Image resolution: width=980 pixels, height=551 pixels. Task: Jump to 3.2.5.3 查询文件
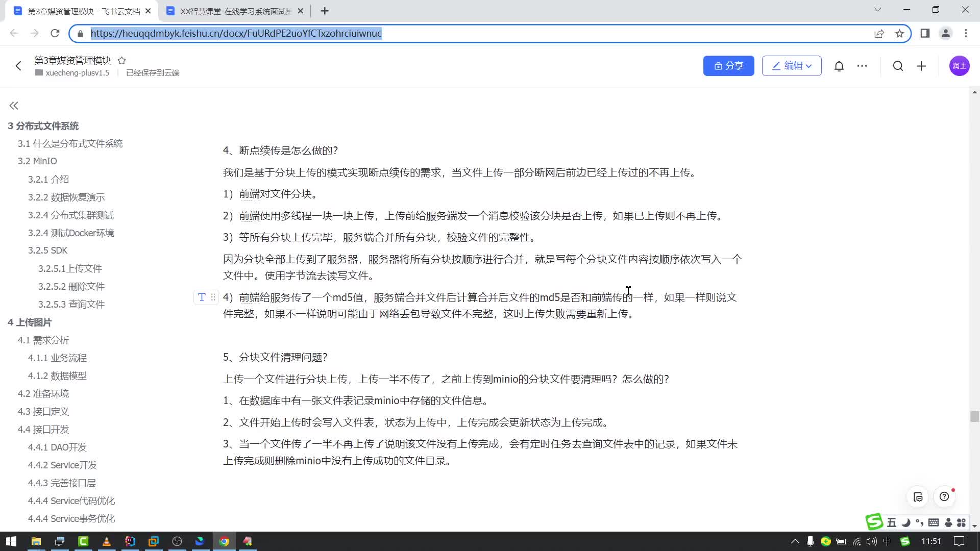pyautogui.click(x=71, y=304)
